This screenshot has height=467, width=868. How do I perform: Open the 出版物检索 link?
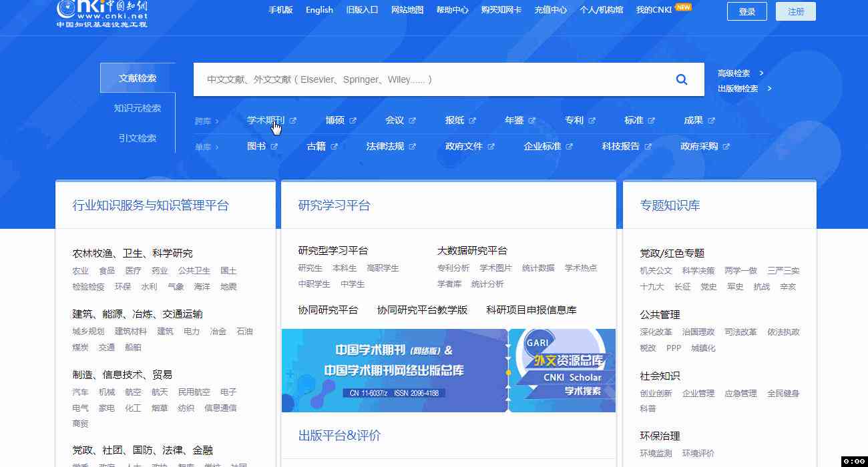click(x=738, y=88)
